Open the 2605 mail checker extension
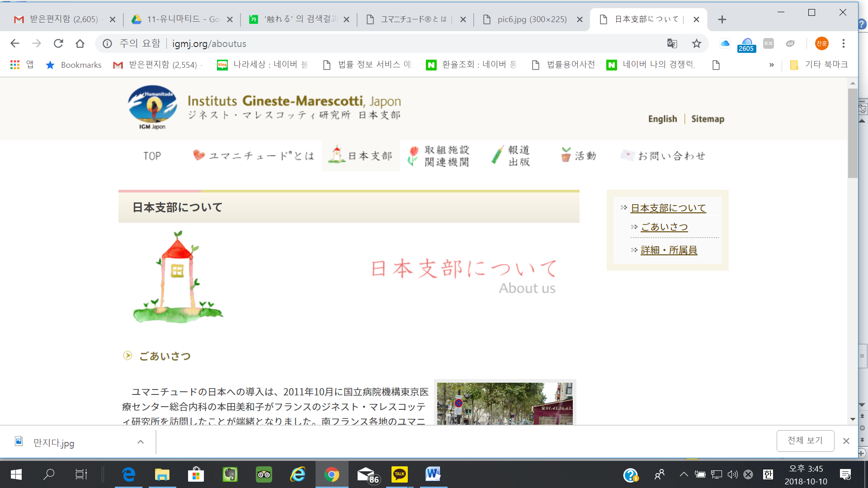The image size is (868, 488). pyautogui.click(x=746, y=45)
